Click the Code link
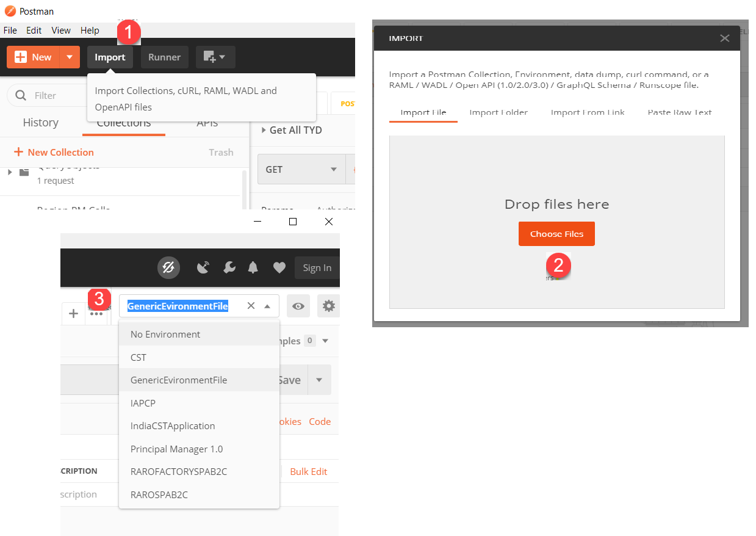Screen dimensions: 756x536 coord(320,421)
